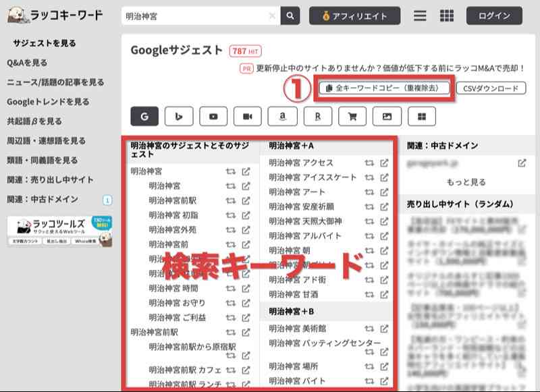This screenshot has height=392, width=540.
Task: Click keyword text 明治神宮前駅から原宿駅
Action: tap(192, 347)
